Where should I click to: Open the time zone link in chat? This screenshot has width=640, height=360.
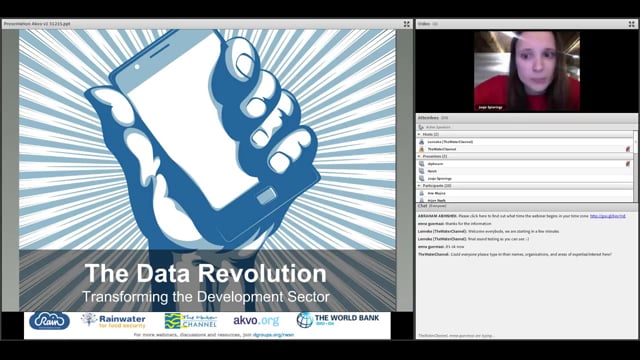coord(608,216)
